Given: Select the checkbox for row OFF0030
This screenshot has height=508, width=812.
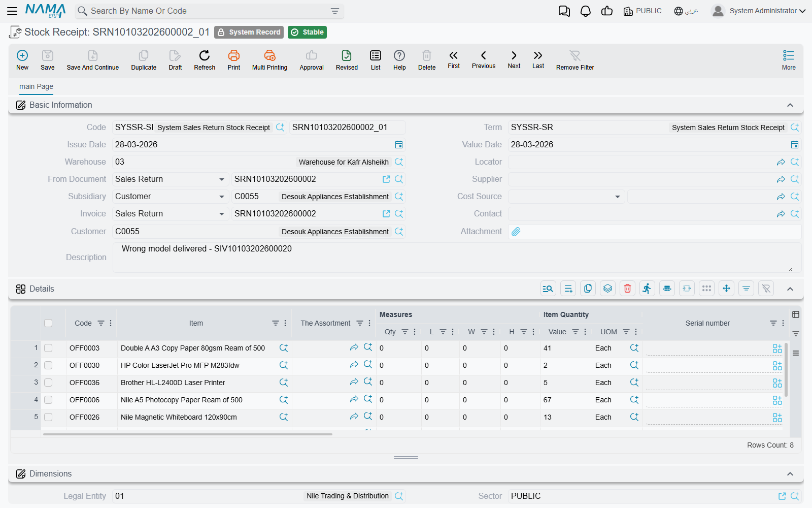Looking at the screenshot, I should [48, 365].
